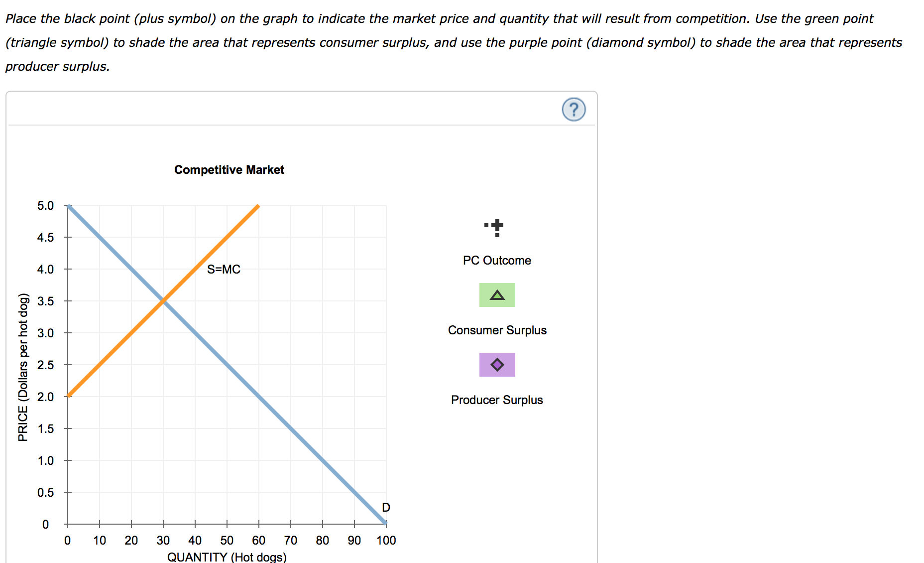
Task: Select the PC Outcome label text
Action: point(496,260)
